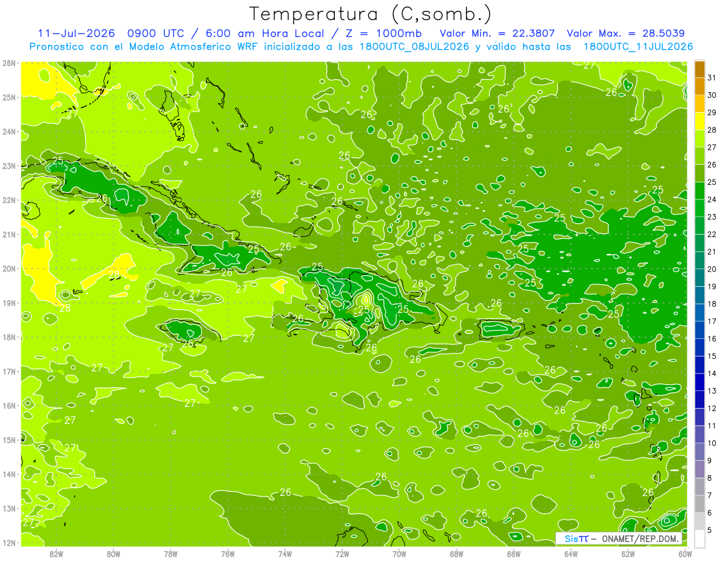This screenshot has width=728, height=562.
Task: Open the "SisTT" logo link
Action: tap(576, 538)
